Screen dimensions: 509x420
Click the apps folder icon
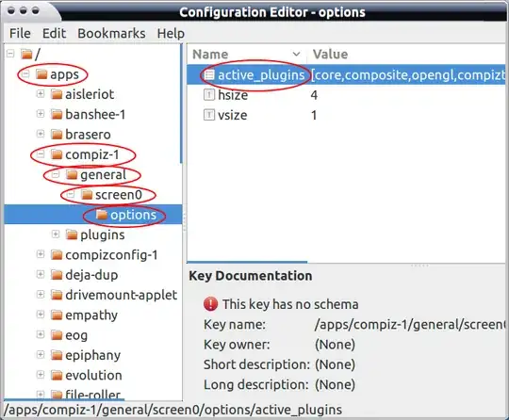(41, 74)
